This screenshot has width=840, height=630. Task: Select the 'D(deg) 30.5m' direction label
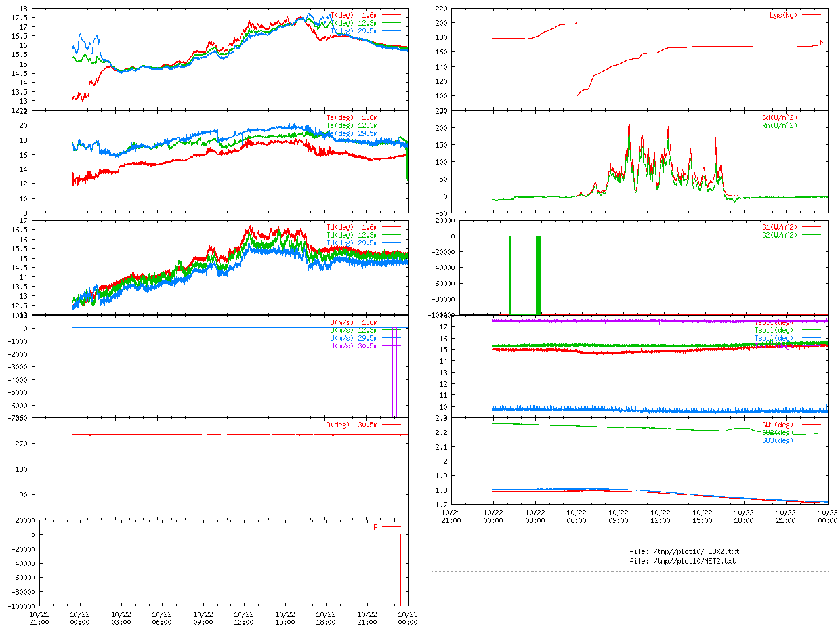coord(352,425)
